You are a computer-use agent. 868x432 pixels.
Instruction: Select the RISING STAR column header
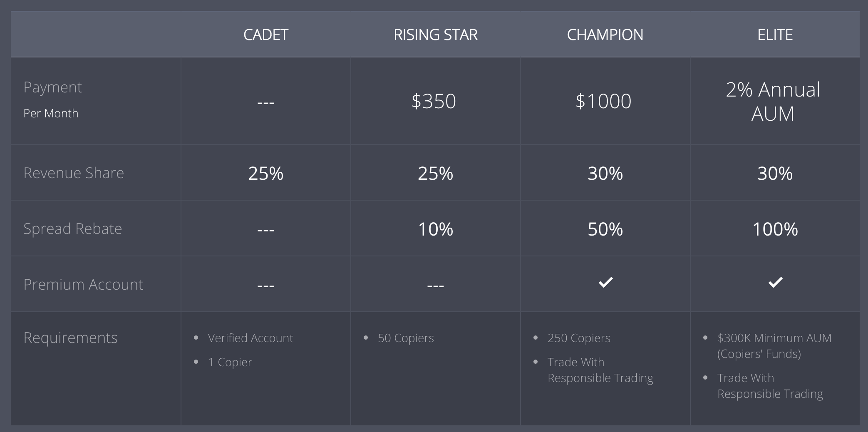(x=436, y=35)
